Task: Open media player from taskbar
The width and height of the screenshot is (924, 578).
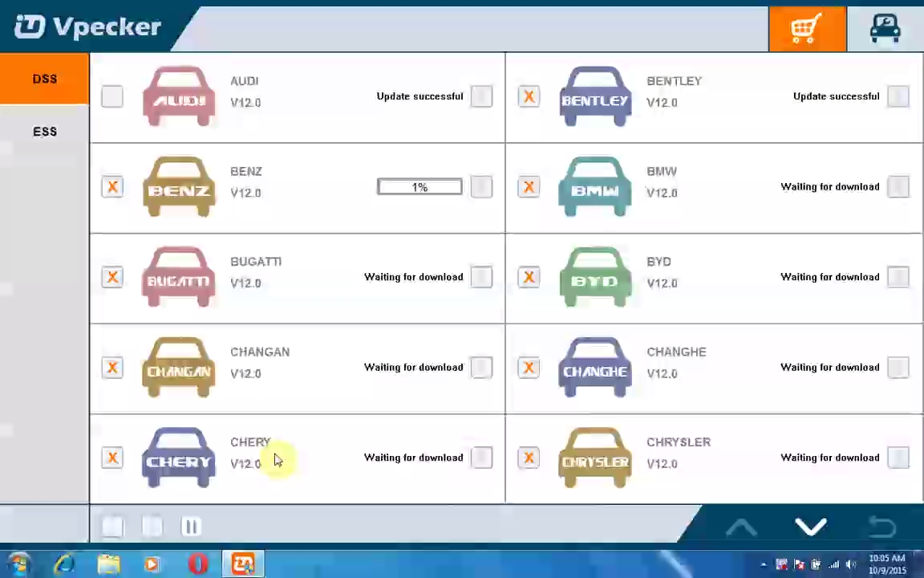Action: (x=152, y=564)
